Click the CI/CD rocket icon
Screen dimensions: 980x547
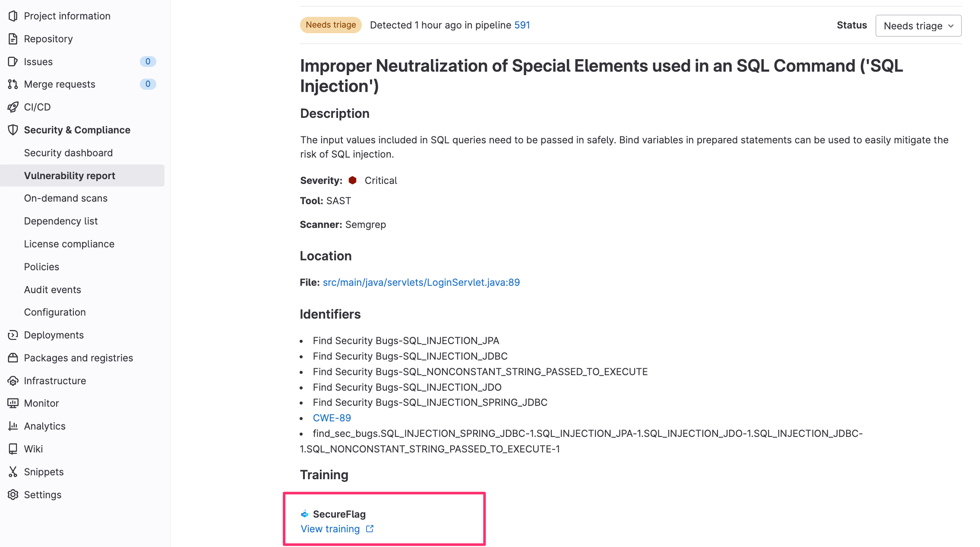click(x=13, y=107)
